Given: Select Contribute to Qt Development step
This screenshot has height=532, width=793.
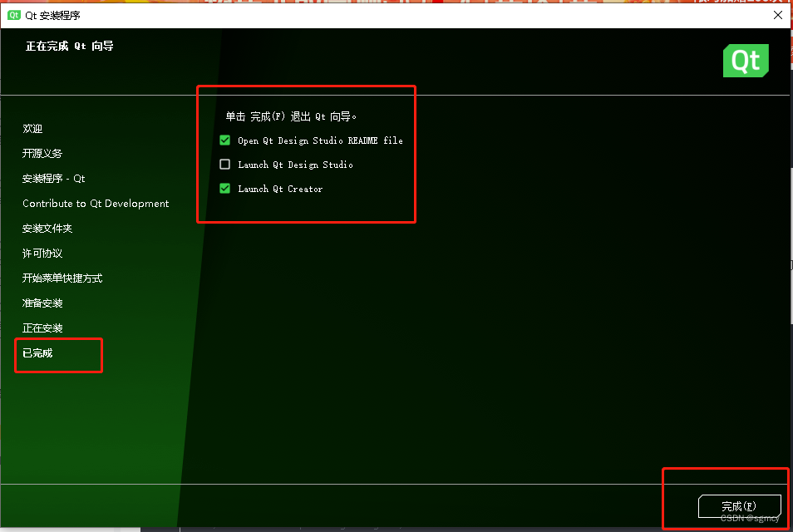Looking at the screenshot, I should 96,204.
